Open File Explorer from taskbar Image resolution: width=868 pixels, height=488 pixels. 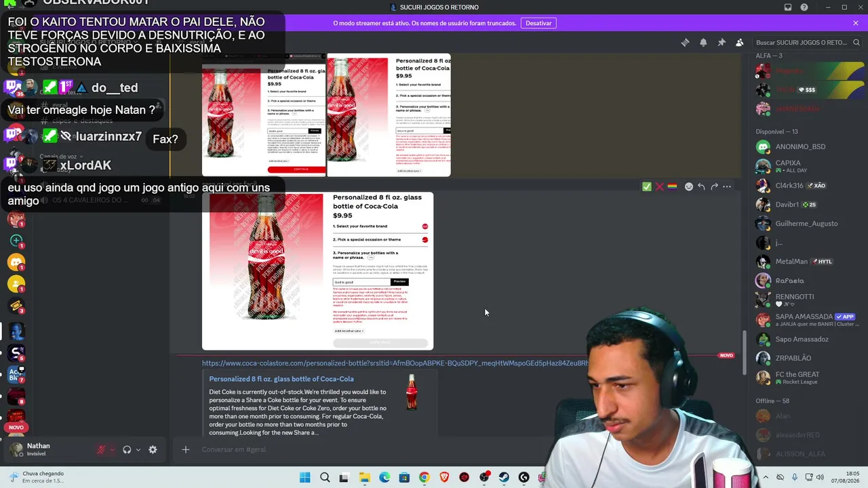(364, 477)
